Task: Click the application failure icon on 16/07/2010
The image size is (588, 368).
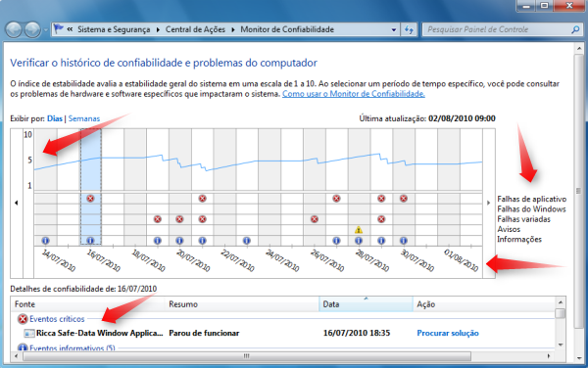Action: [90, 199]
